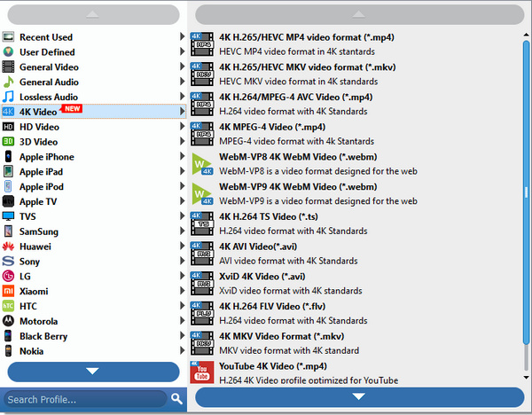Viewport: 532px width, 415px height.
Task: Click the WebM-VP8 4K format icon
Action: (x=202, y=164)
